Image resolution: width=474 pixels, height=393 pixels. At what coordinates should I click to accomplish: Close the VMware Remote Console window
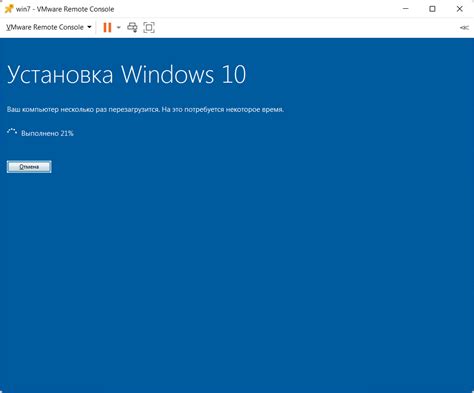point(460,9)
